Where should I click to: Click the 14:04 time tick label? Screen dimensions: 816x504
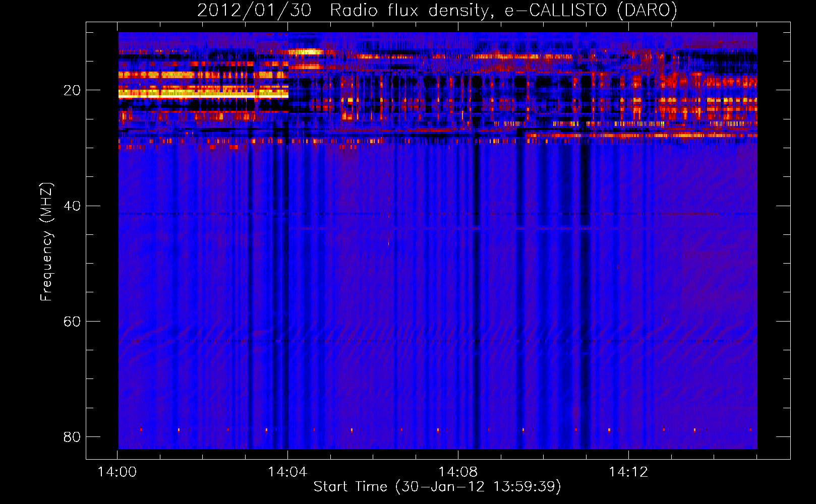click(x=287, y=472)
